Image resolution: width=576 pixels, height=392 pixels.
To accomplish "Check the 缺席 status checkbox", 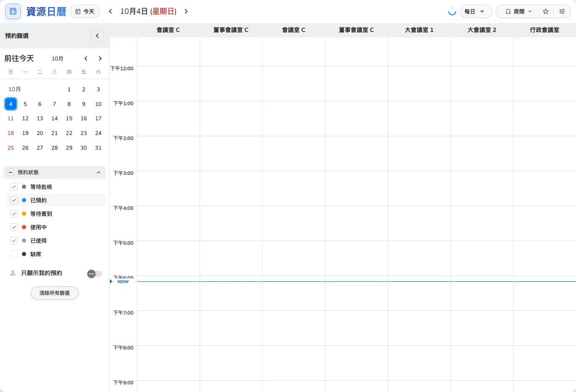I will (x=14, y=254).
